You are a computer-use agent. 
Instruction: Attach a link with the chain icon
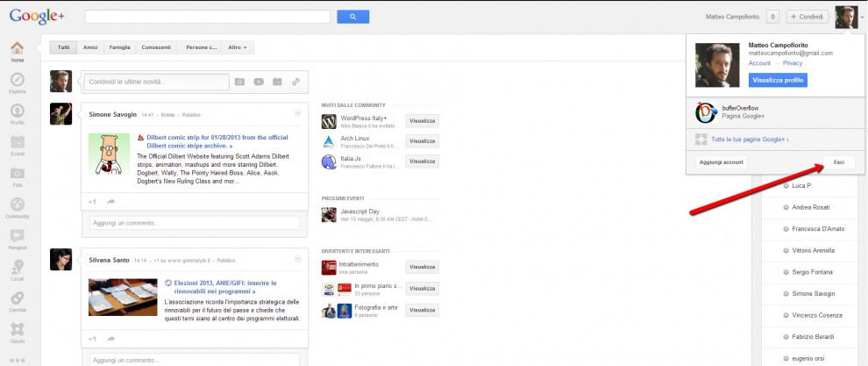[x=296, y=82]
